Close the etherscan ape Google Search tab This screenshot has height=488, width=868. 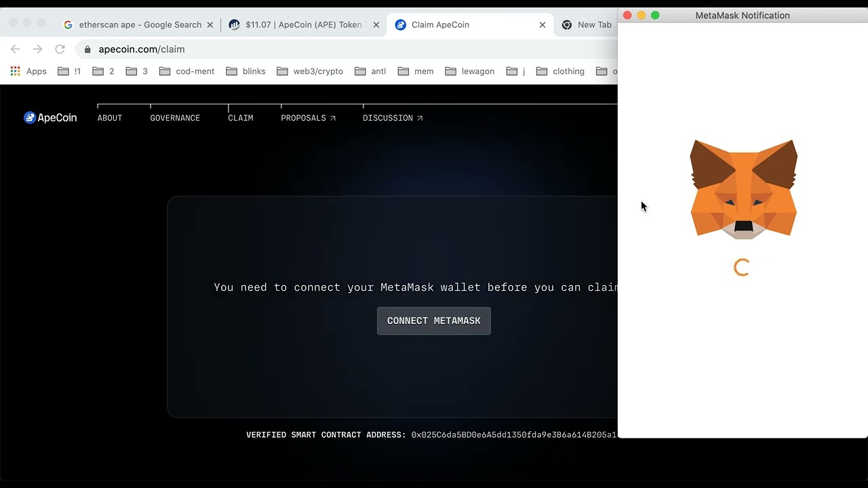(210, 24)
